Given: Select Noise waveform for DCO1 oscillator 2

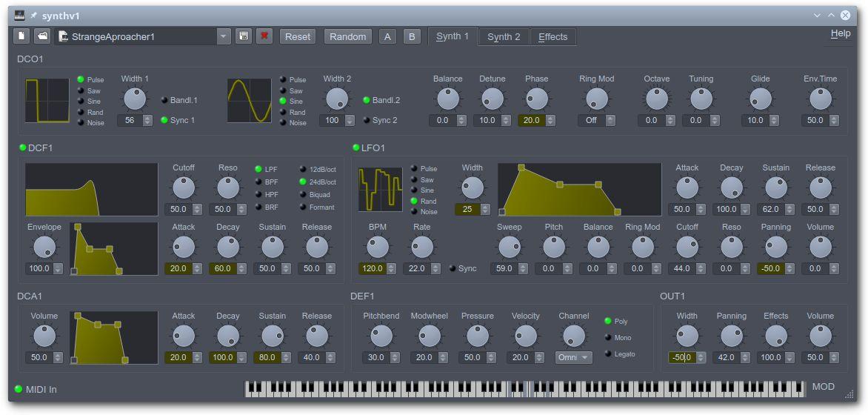Looking at the screenshot, I should point(293,122).
